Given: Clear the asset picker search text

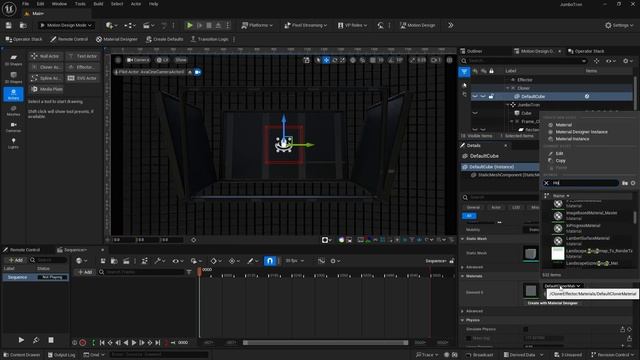Looking at the screenshot, I should 547,183.
